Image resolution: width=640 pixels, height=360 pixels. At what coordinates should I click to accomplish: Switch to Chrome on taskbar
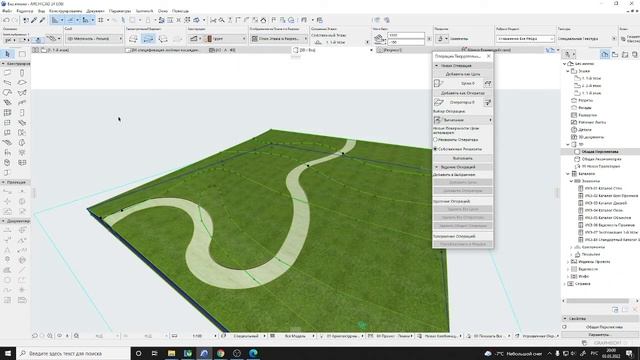pos(220,353)
